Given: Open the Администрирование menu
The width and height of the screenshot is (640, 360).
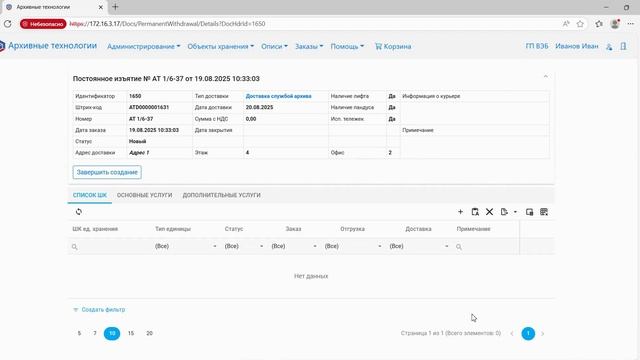Looking at the screenshot, I should tap(144, 47).
